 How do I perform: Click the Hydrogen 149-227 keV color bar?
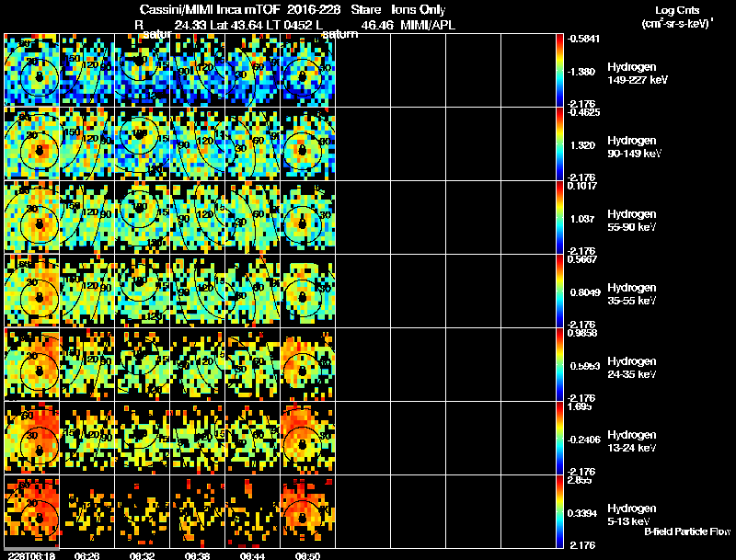559,71
